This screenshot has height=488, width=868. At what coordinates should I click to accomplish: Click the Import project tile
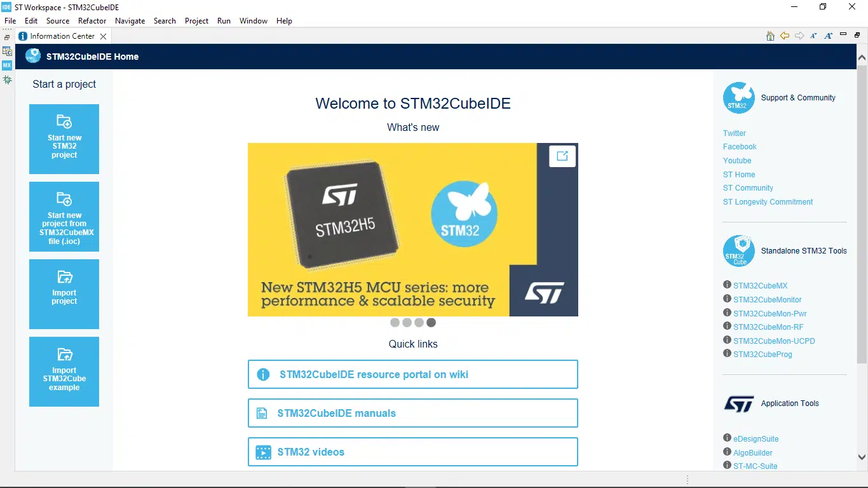(x=64, y=294)
